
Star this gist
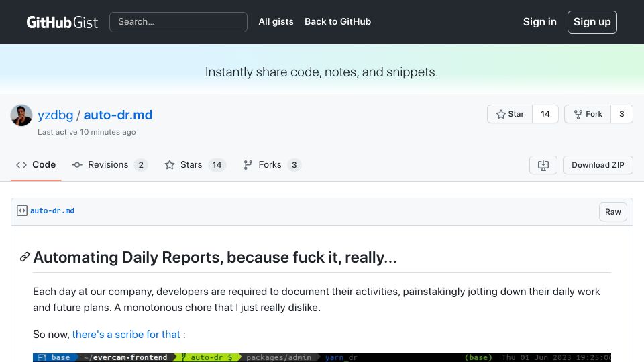[x=510, y=114]
